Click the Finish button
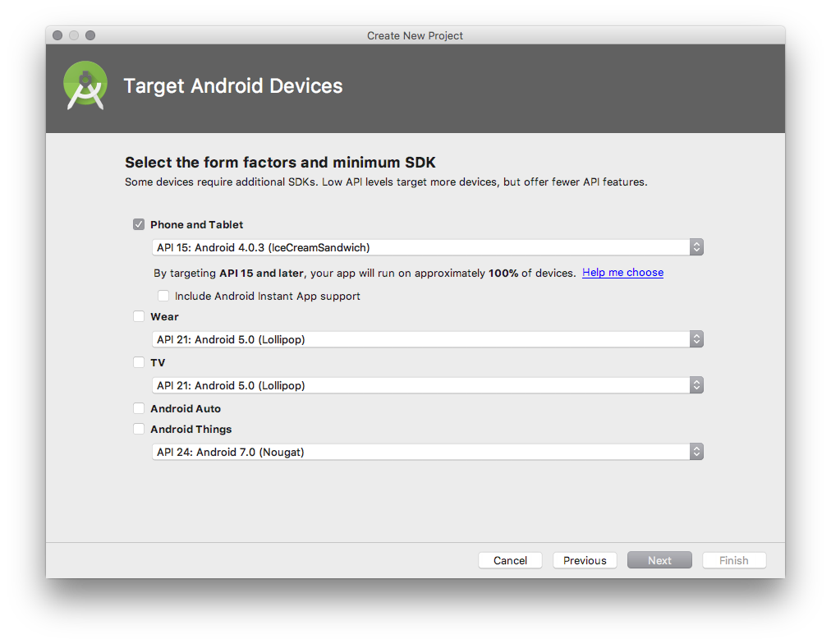 point(734,560)
